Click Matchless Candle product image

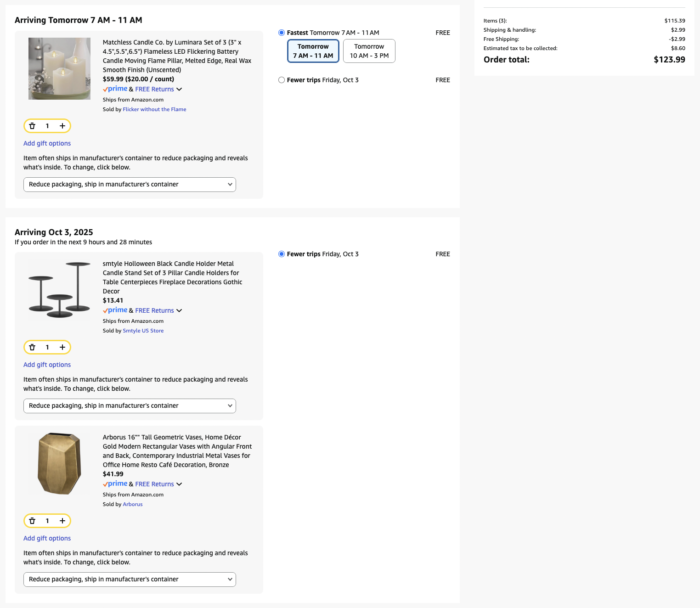point(59,68)
